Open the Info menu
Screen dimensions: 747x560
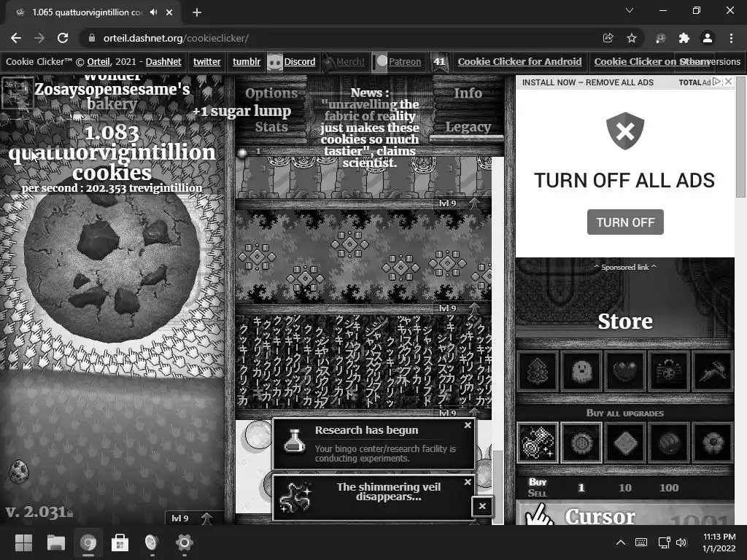pyautogui.click(x=468, y=93)
